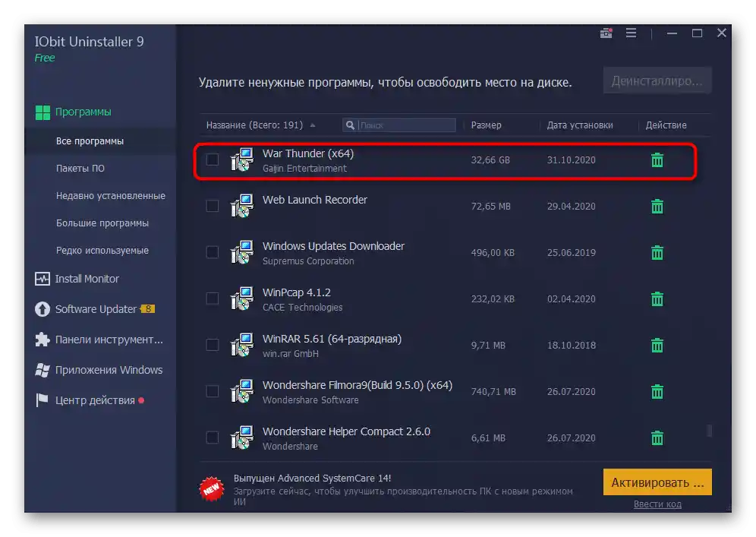Viewport: 756px width, 537px height.
Task: Go to Install Monitor section
Action: [x=87, y=279]
